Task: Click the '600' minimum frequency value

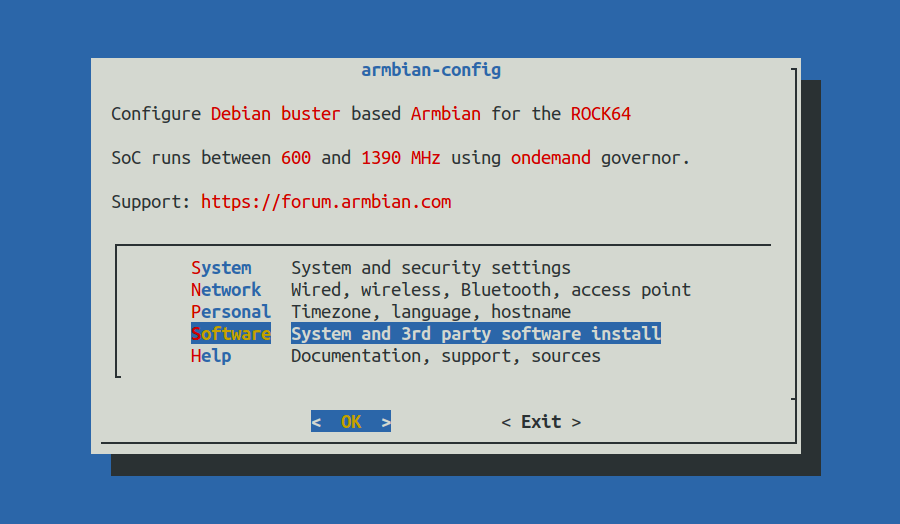Action: click(x=296, y=158)
